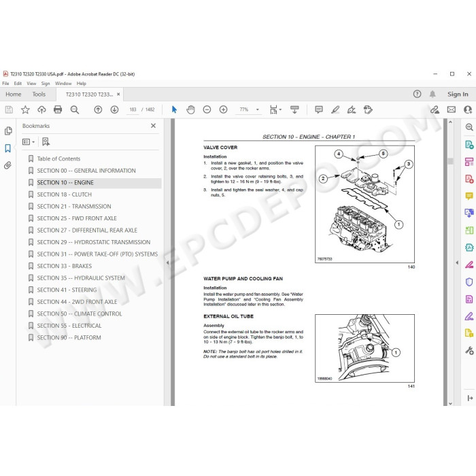Go to the previous page
476x476 pixels.
pos(98,109)
